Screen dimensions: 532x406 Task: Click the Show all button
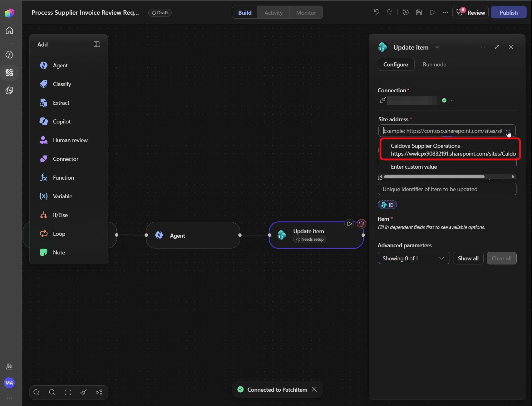coord(468,258)
